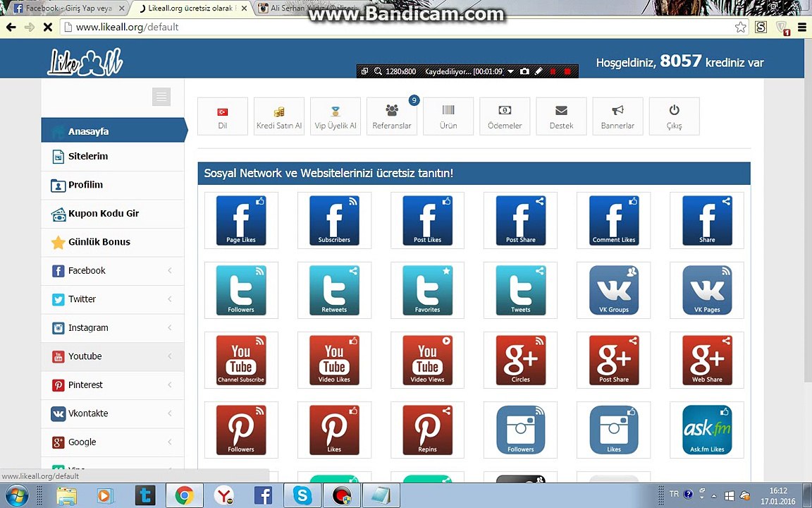This screenshot has width=812, height=508.
Task: Open Instagram Likes tile
Action: pos(614,430)
